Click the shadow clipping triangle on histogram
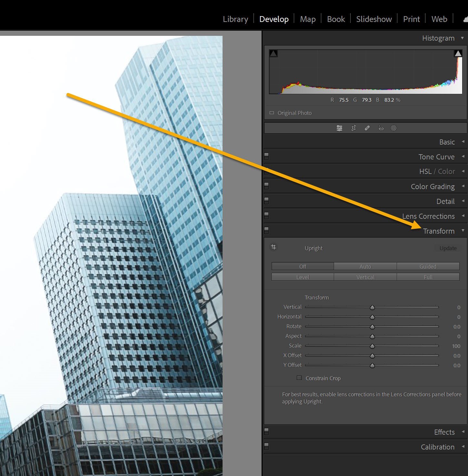This screenshot has height=476, width=468. pyautogui.click(x=273, y=53)
